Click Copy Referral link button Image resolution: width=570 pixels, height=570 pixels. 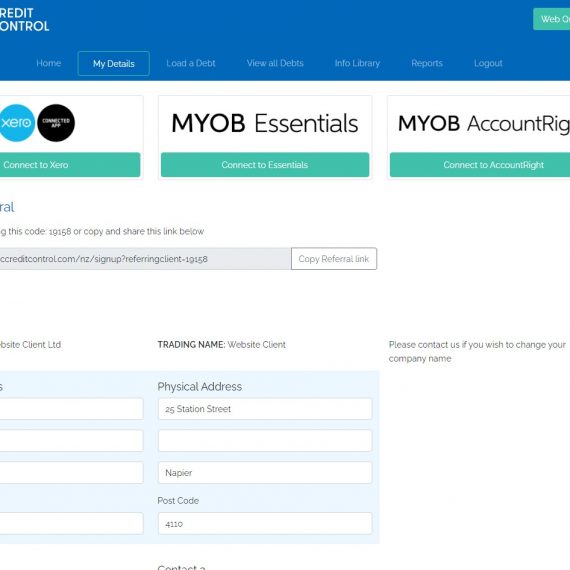click(x=334, y=259)
